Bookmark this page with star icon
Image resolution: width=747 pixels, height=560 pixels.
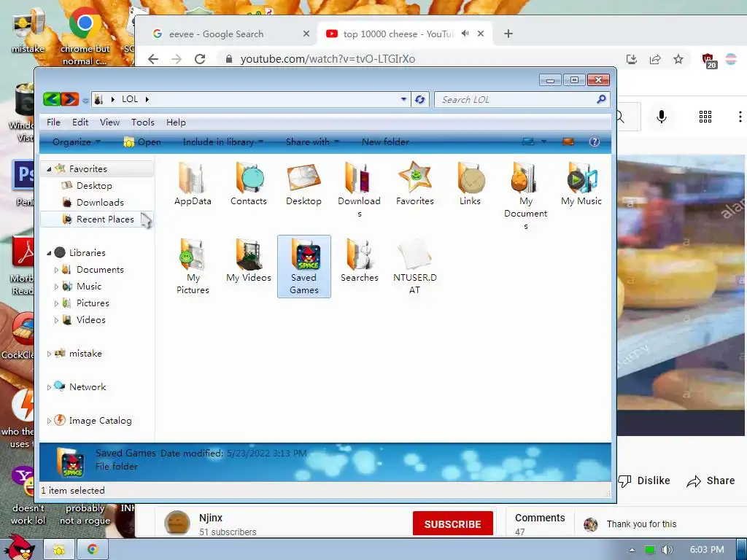678,59
